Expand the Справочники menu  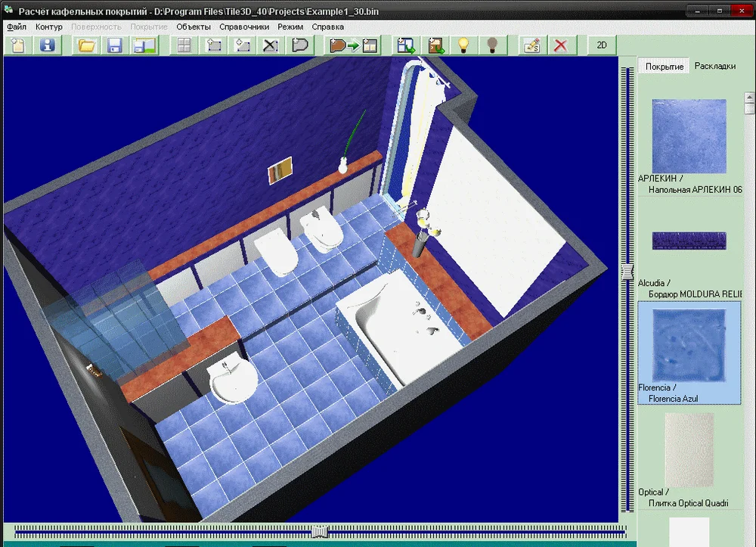click(244, 26)
